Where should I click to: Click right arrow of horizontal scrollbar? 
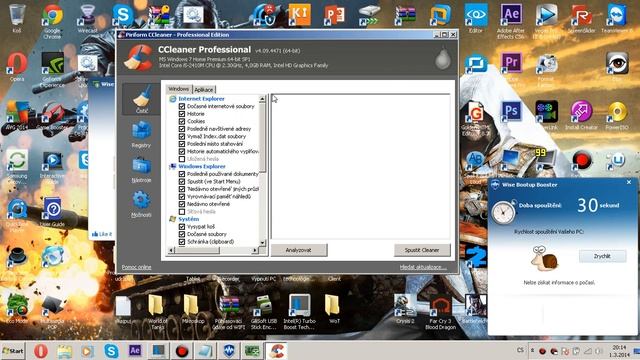pos(255,250)
